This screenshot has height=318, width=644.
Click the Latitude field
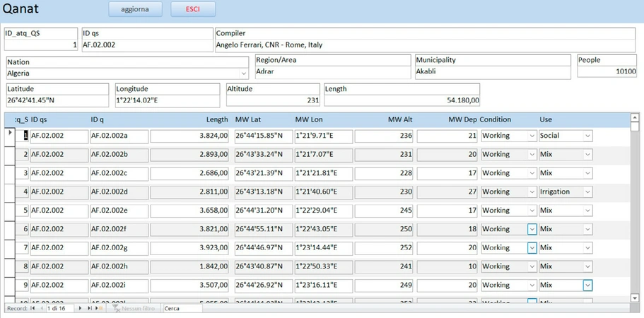tap(57, 100)
